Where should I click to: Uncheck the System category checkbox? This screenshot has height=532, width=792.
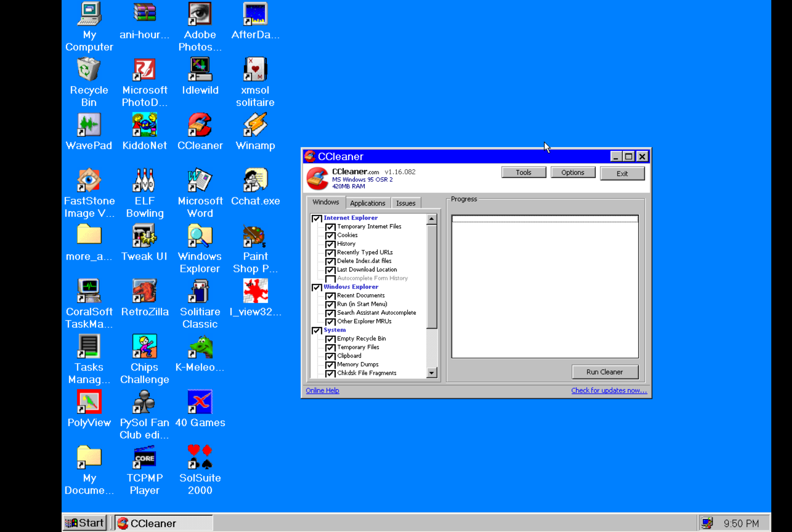point(317,331)
